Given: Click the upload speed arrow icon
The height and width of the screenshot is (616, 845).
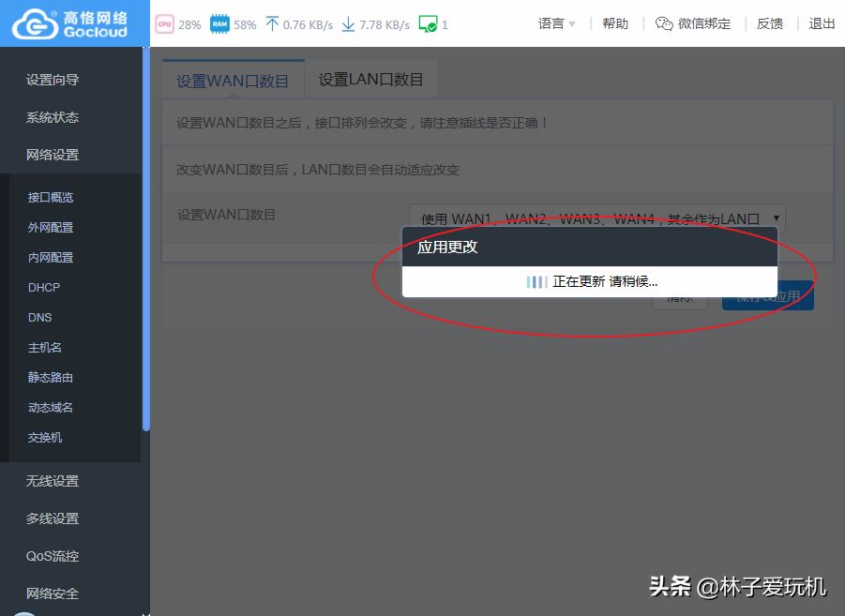Looking at the screenshot, I should point(272,24).
